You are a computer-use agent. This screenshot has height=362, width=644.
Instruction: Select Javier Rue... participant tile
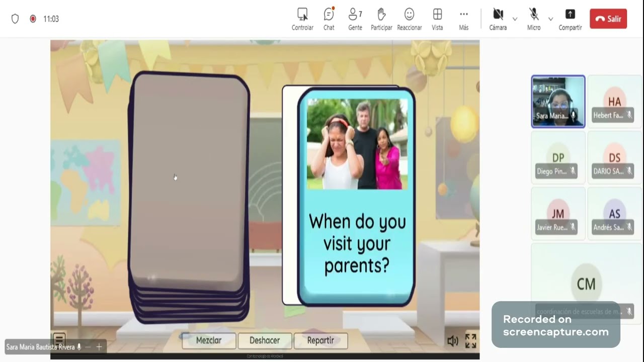pyautogui.click(x=558, y=214)
